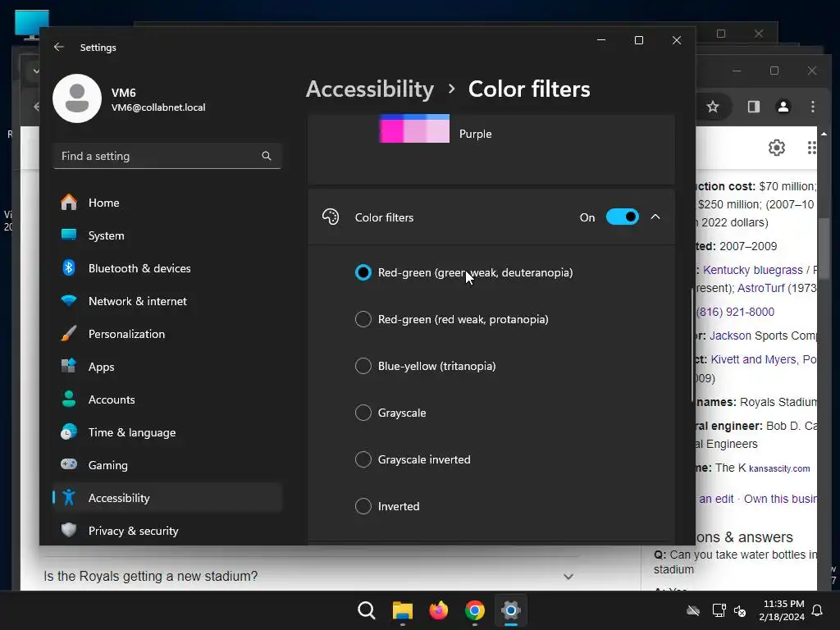Image resolution: width=840 pixels, height=630 pixels.
Task: Open Chrome three-dot menu
Action: click(813, 107)
